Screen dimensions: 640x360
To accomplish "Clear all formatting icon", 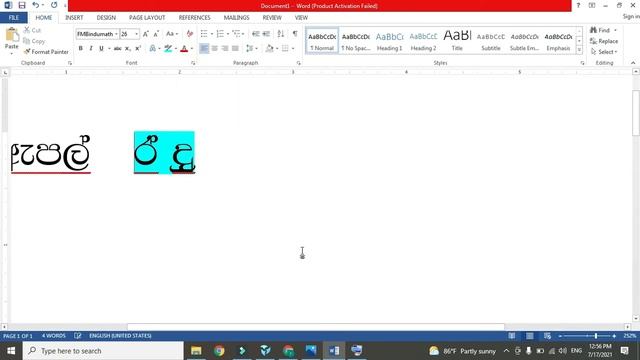I will point(189,34).
